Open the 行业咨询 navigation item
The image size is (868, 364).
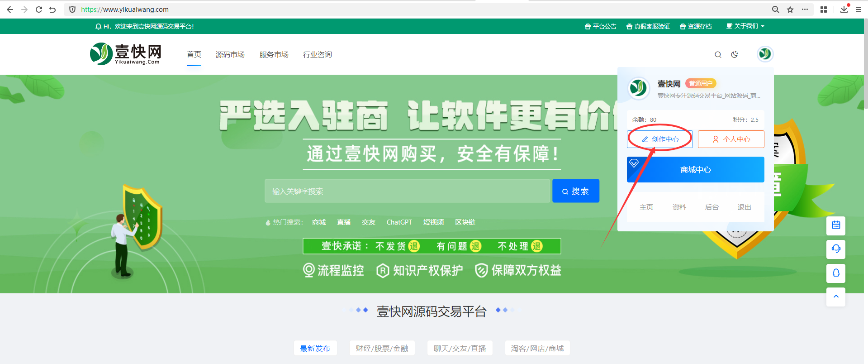tap(318, 54)
